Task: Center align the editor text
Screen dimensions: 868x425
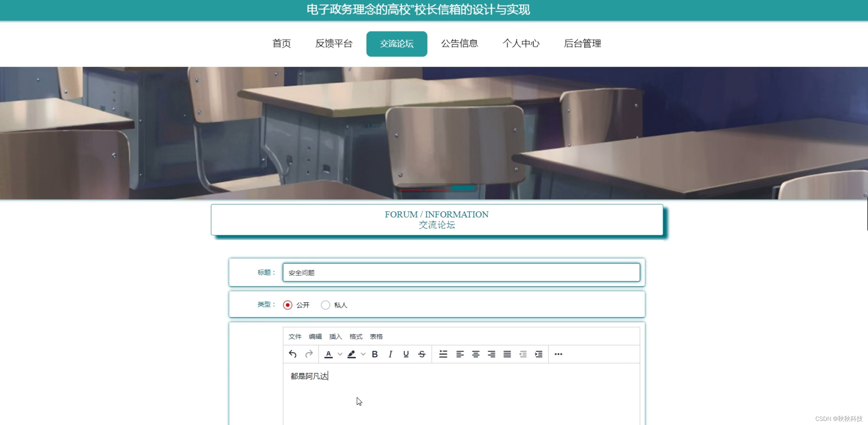Action: (476, 354)
